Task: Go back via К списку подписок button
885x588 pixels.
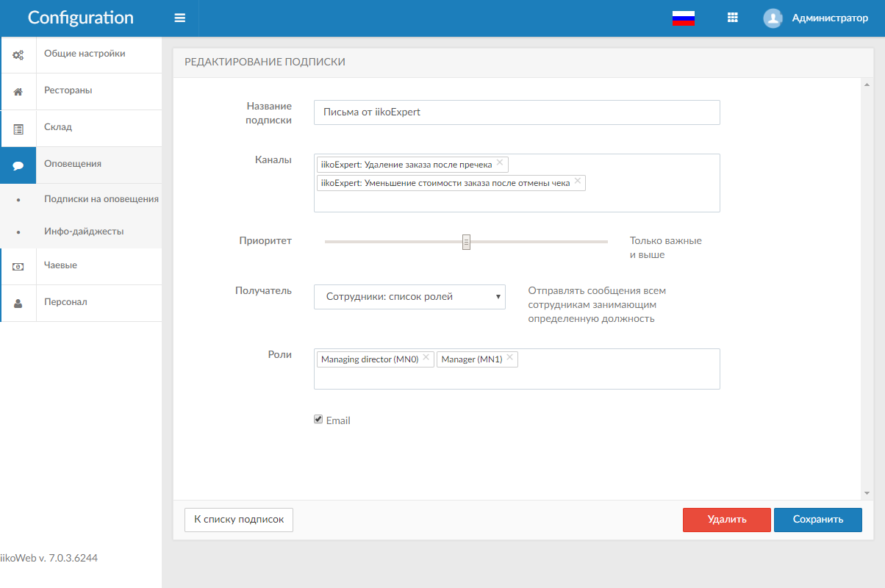Action: tap(239, 520)
